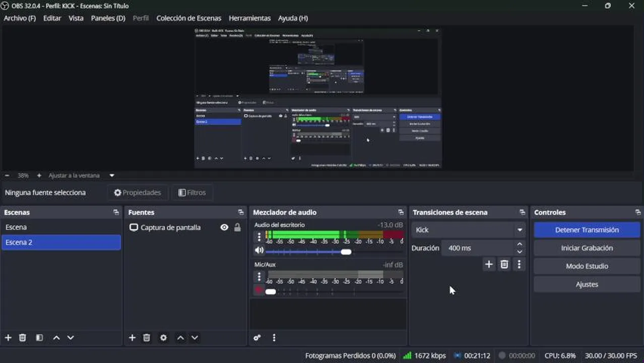Click the OBS preview canvas

(318, 98)
